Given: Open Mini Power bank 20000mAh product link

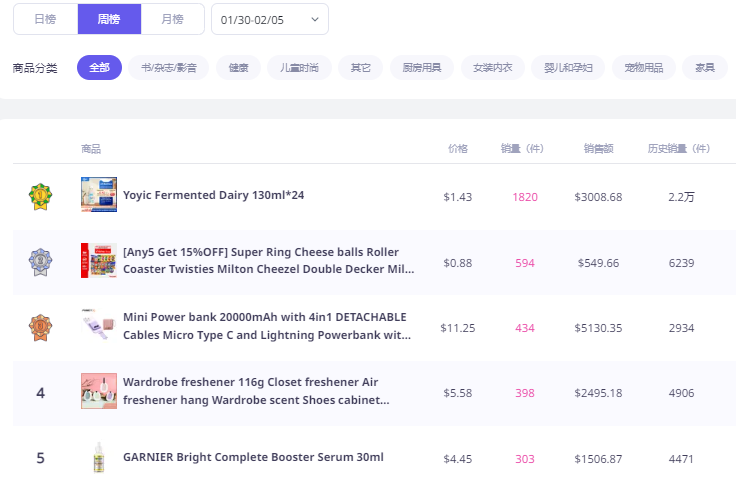Looking at the screenshot, I should click(x=267, y=326).
